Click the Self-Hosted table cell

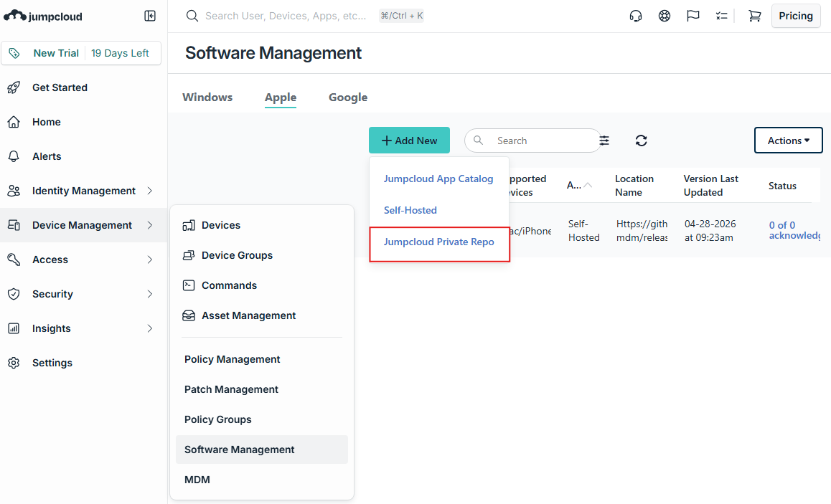click(x=583, y=231)
